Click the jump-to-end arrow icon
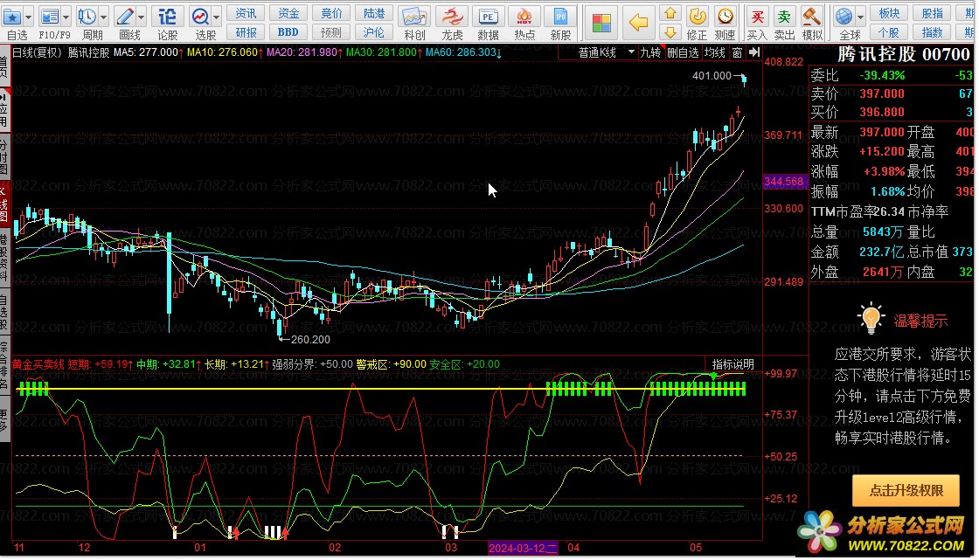979x560 pixels. 754,52
